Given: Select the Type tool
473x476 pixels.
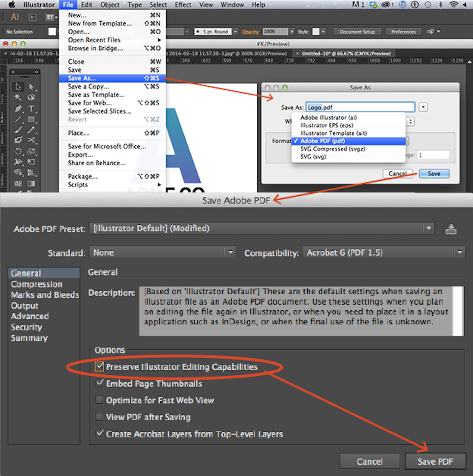Looking at the screenshot, I should [x=32, y=108].
